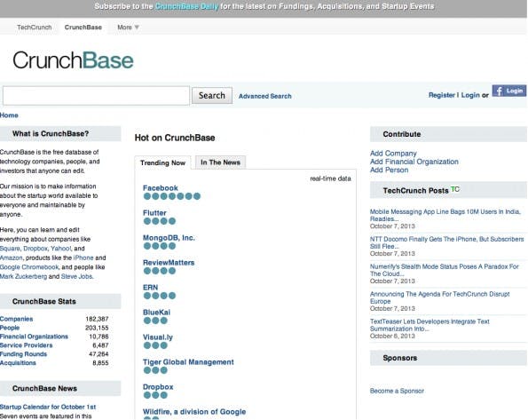Image resolution: width=528 pixels, height=420 pixels.
Task: Focus the search input field
Action: click(x=97, y=96)
